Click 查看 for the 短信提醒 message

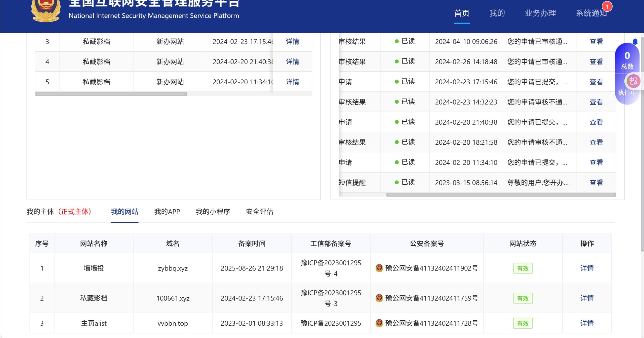596,183
